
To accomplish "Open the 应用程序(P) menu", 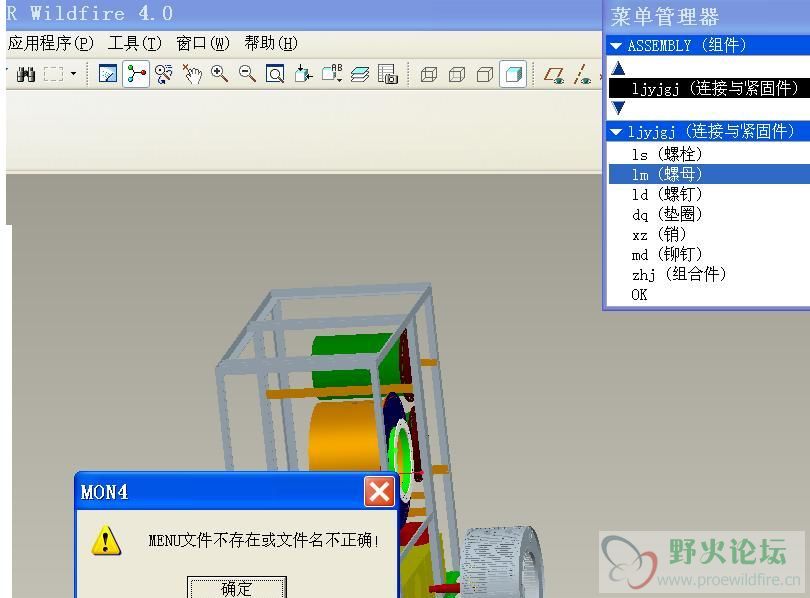I will click(x=51, y=43).
